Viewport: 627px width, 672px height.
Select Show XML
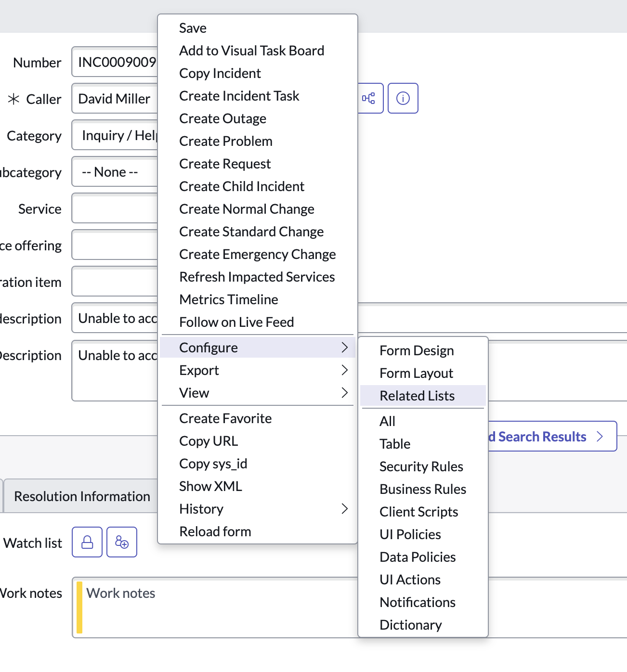point(210,486)
